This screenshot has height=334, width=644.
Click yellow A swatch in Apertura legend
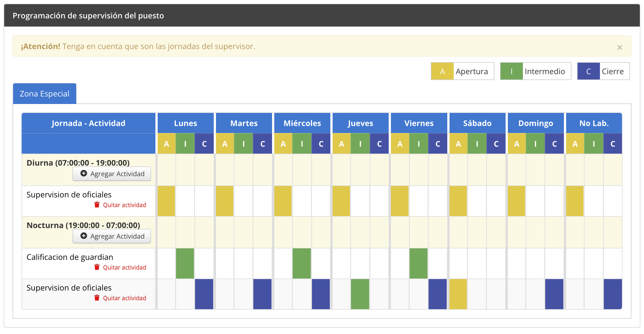coord(442,71)
